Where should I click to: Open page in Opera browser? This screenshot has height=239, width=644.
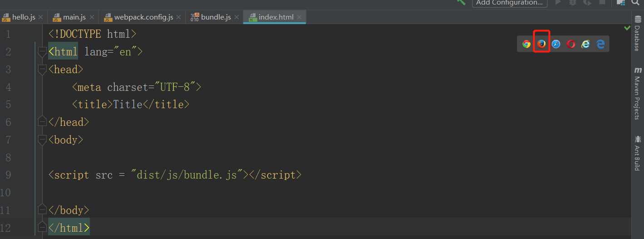[571, 44]
